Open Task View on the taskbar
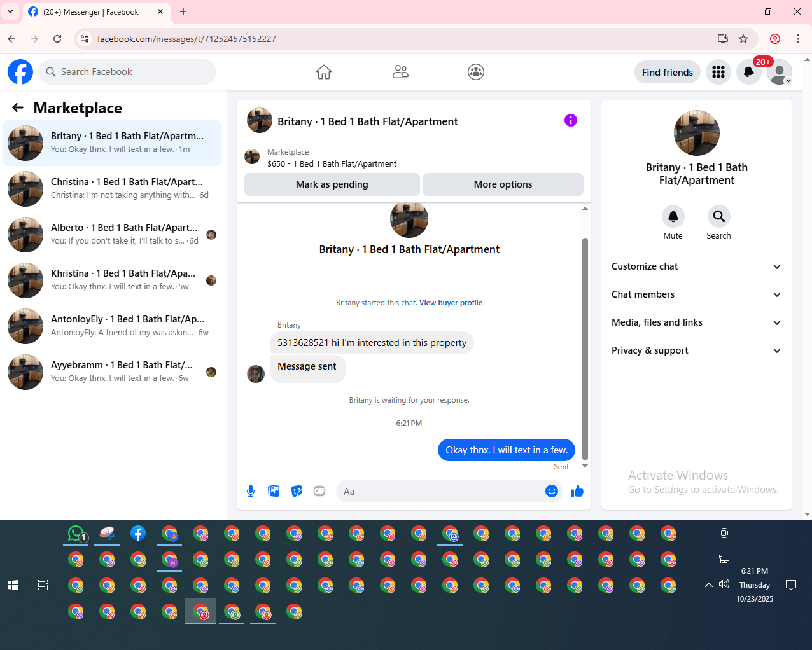 click(x=43, y=585)
